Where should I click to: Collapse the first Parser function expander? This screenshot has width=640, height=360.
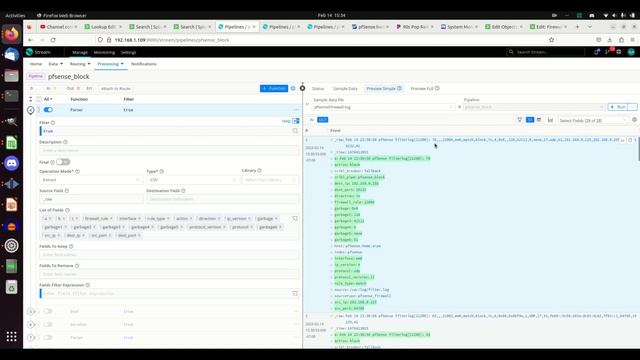(x=31, y=110)
